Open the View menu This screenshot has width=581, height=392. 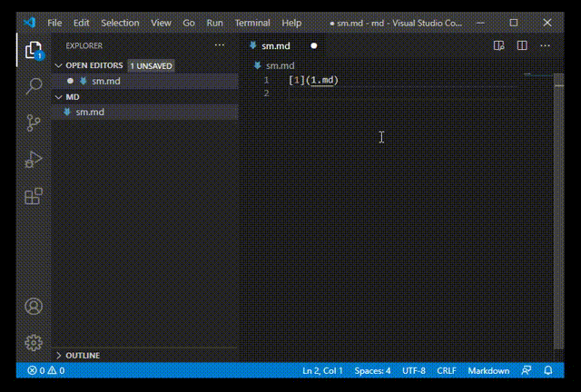click(161, 23)
